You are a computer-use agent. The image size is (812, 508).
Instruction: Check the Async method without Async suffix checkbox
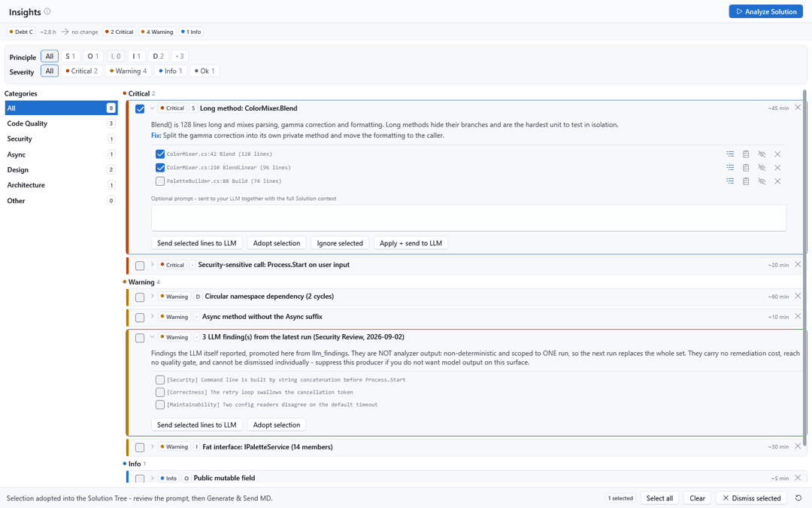[x=140, y=318]
